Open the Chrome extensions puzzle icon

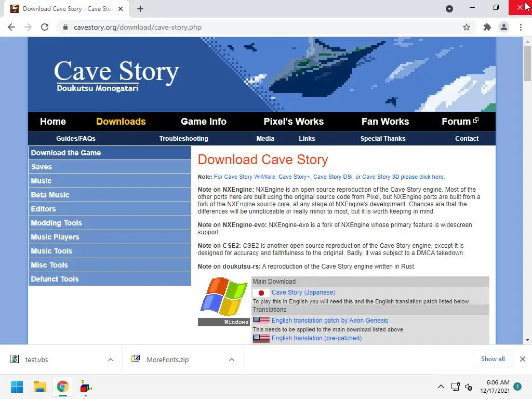pos(487,27)
